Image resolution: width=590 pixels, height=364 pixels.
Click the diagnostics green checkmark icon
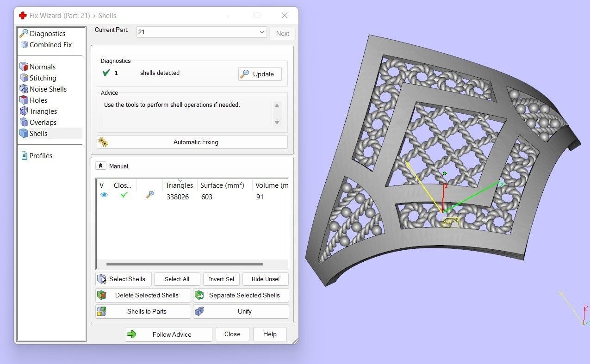coord(106,73)
